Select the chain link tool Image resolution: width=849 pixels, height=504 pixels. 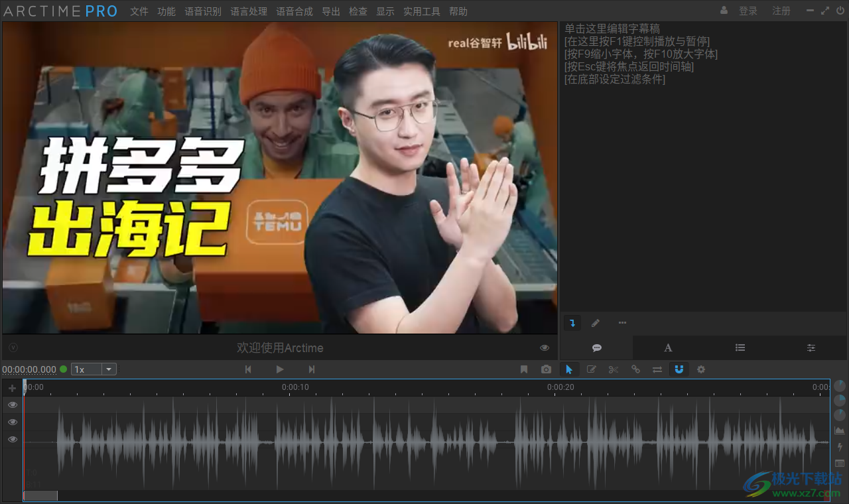tap(635, 369)
